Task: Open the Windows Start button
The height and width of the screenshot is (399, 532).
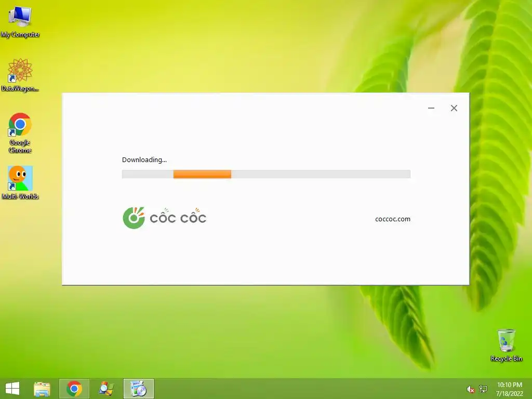Action: pos(12,389)
